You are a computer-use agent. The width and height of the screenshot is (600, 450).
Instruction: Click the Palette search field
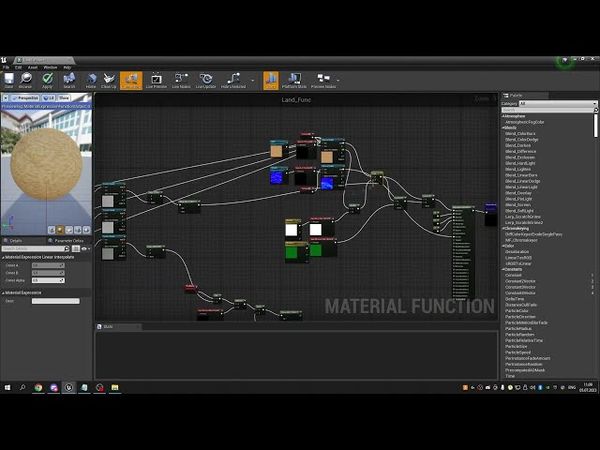pos(548,110)
